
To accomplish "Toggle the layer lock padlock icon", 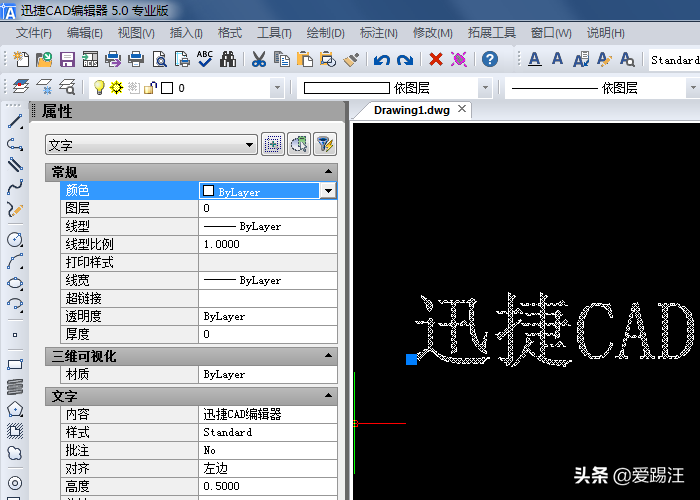I will click(x=150, y=88).
